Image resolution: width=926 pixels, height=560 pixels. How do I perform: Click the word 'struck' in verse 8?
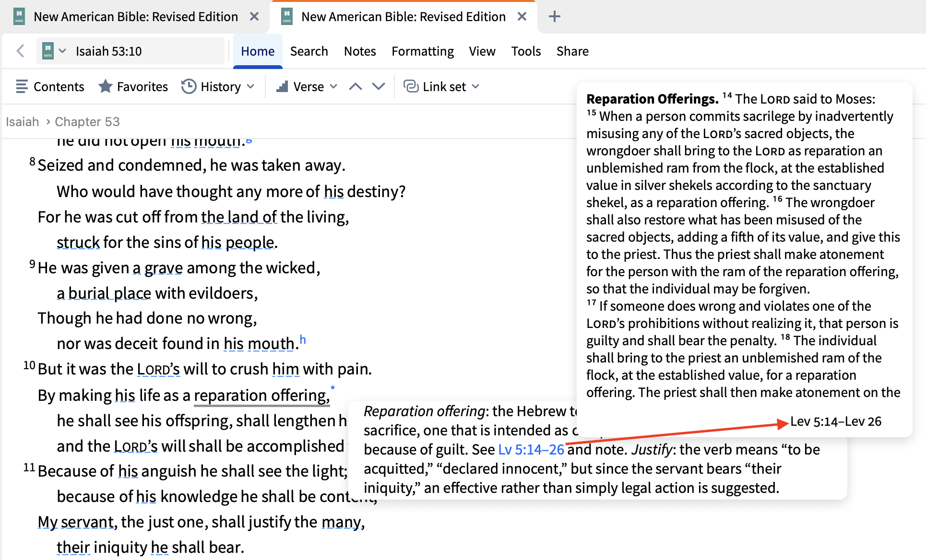[78, 242]
